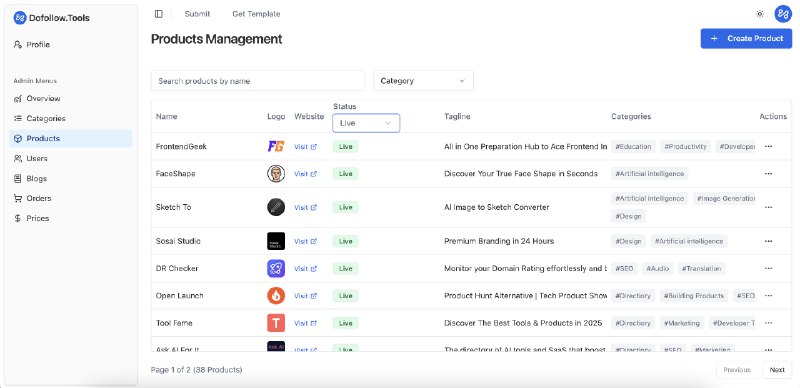Open actions menu for FrontendGeek
This screenshot has width=800, height=388.
(768, 147)
